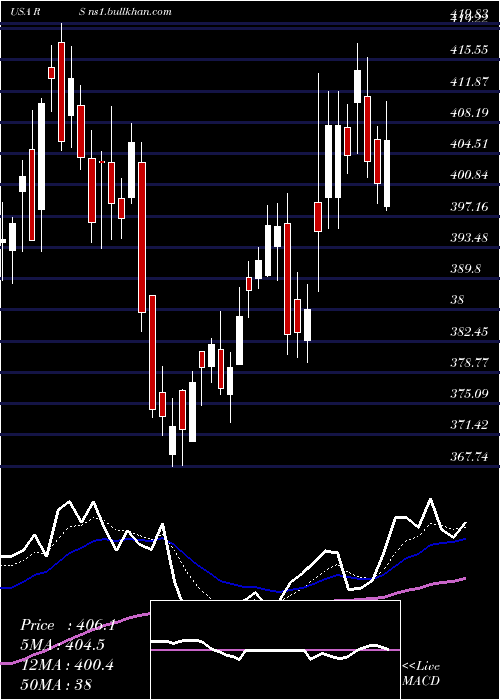The height and width of the screenshot is (700, 500).
Task: Click the <<Live MACD label
Action: click(x=421, y=673)
